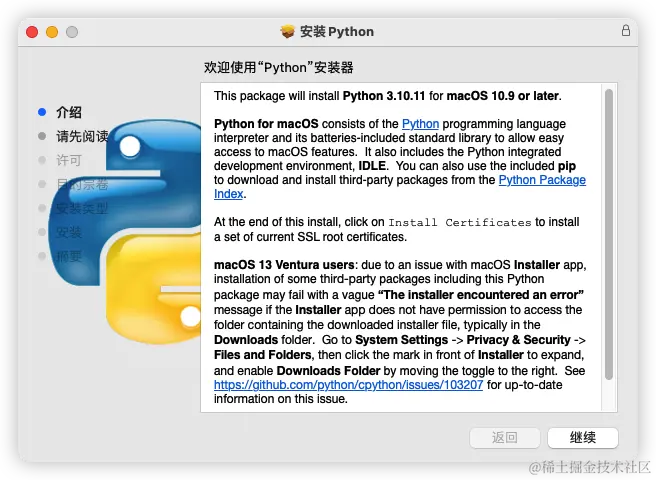Image resolution: width=656 pixels, height=480 pixels.
Task: Click the monospaced text Install Certificates
Action: click(460, 222)
